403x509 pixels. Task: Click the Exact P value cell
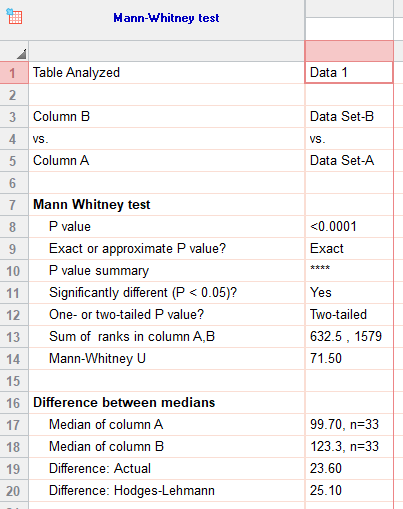pos(349,249)
